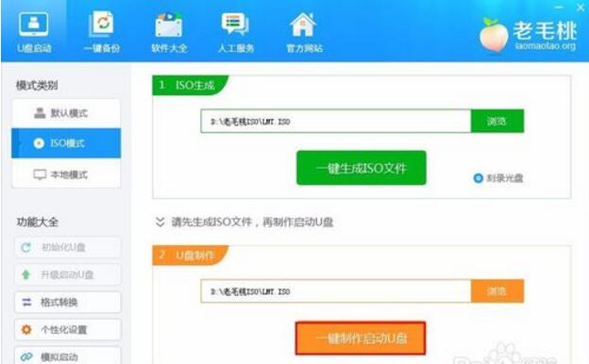
Task: Click the U盘制作 ISO path input field
Action: pyautogui.click(x=335, y=290)
